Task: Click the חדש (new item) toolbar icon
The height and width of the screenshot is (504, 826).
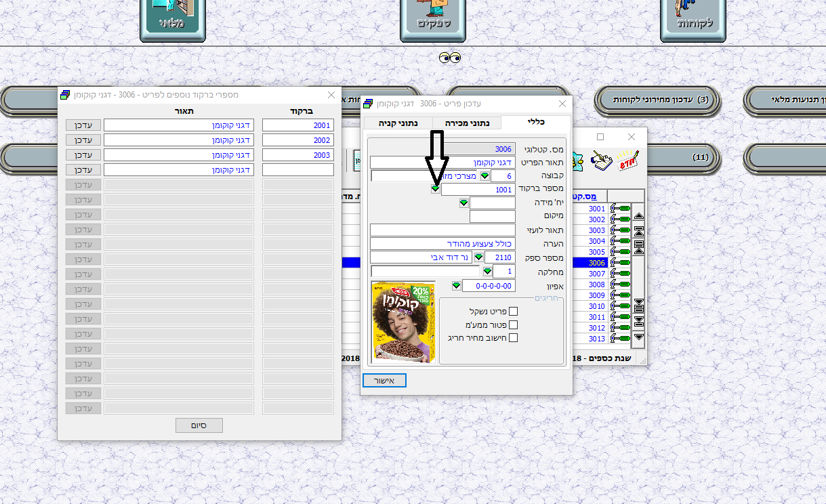Action: (x=628, y=161)
